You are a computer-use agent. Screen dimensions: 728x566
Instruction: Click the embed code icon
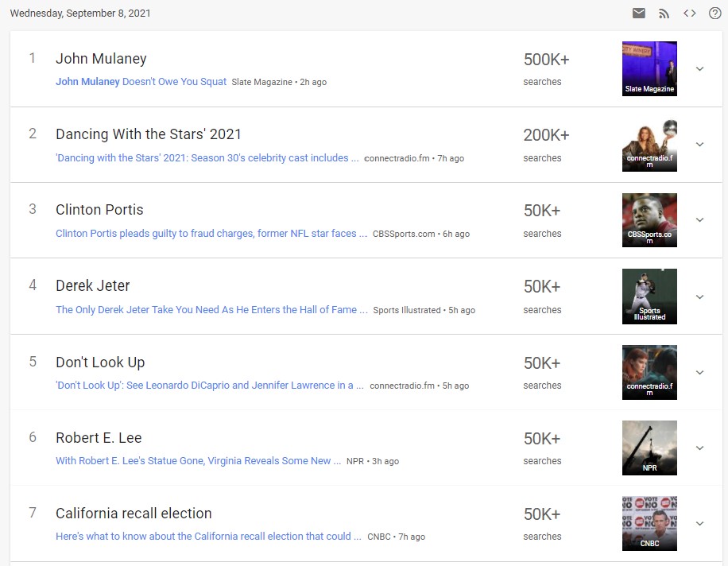tap(689, 14)
